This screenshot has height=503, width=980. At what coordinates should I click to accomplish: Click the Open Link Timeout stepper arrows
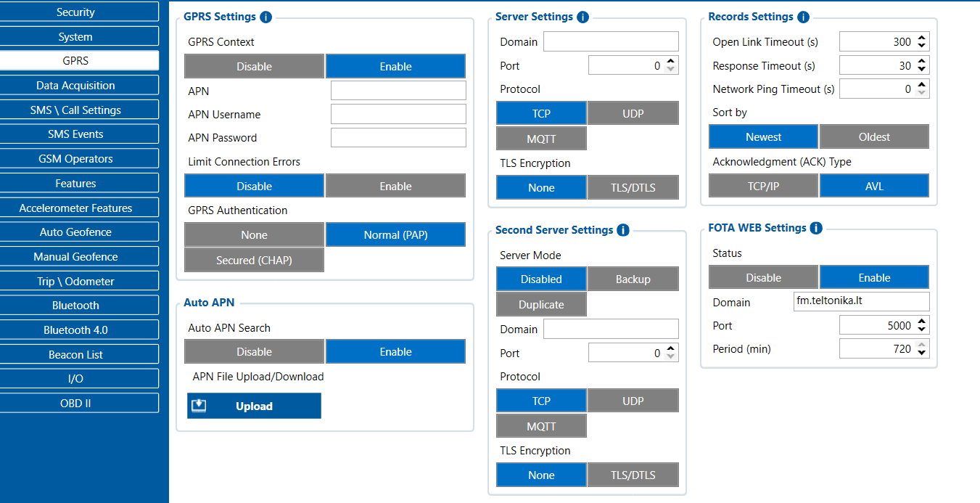[921, 42]
